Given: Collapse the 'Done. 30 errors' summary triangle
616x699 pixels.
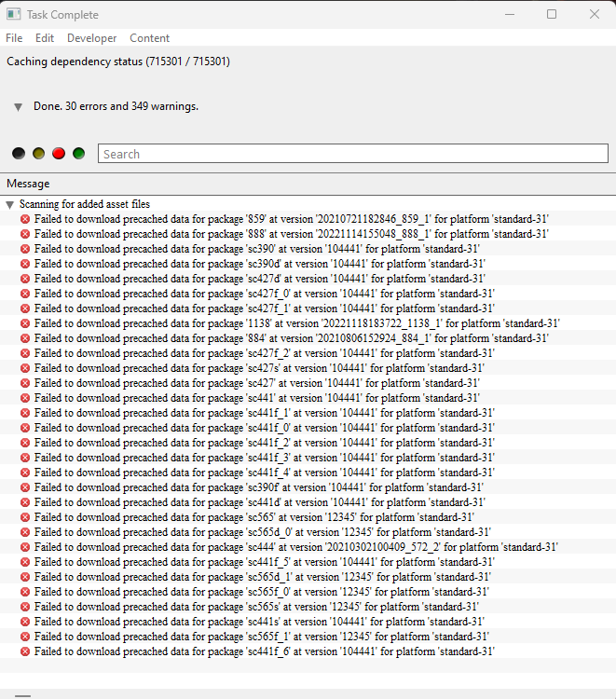Looking at the screenshot, I should 18,107.
